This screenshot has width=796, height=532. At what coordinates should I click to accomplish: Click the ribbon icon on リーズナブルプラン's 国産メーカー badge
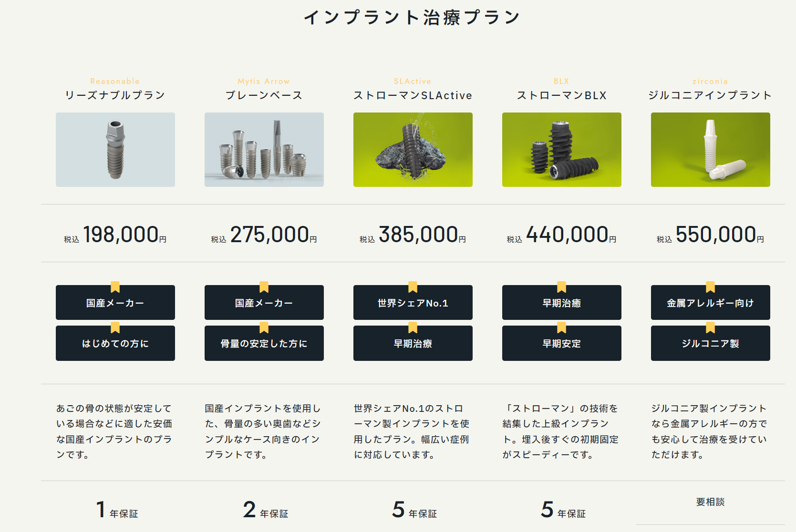pos(115,287)
